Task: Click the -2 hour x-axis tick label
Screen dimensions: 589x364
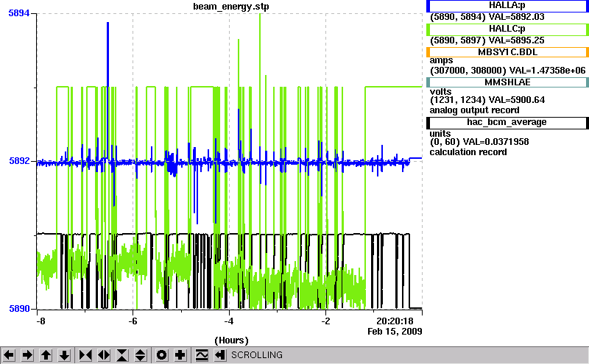Action: [x=325, y=321]
